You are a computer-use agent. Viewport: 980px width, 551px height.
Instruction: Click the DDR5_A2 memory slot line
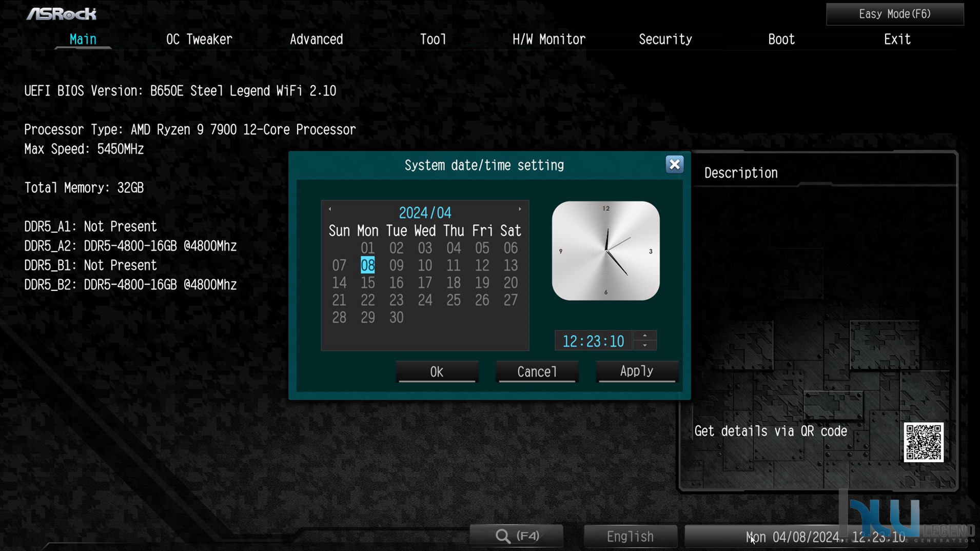point(130,246)
